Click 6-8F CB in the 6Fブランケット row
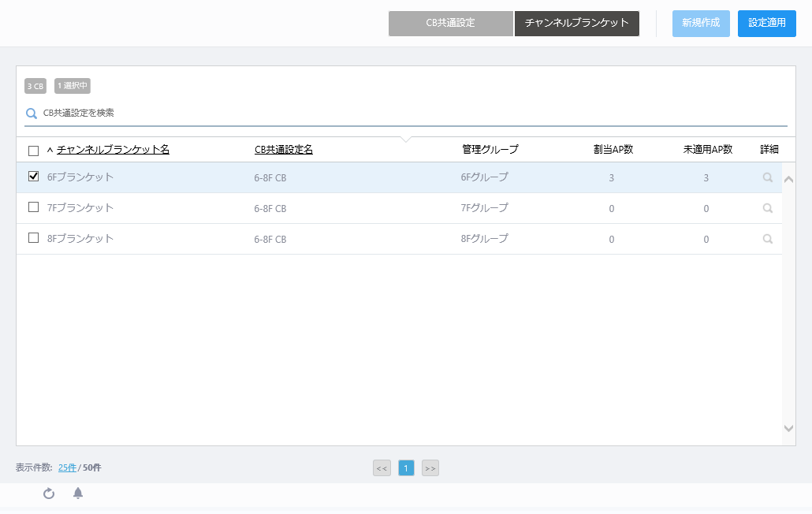812x514 pixels. 270,177
